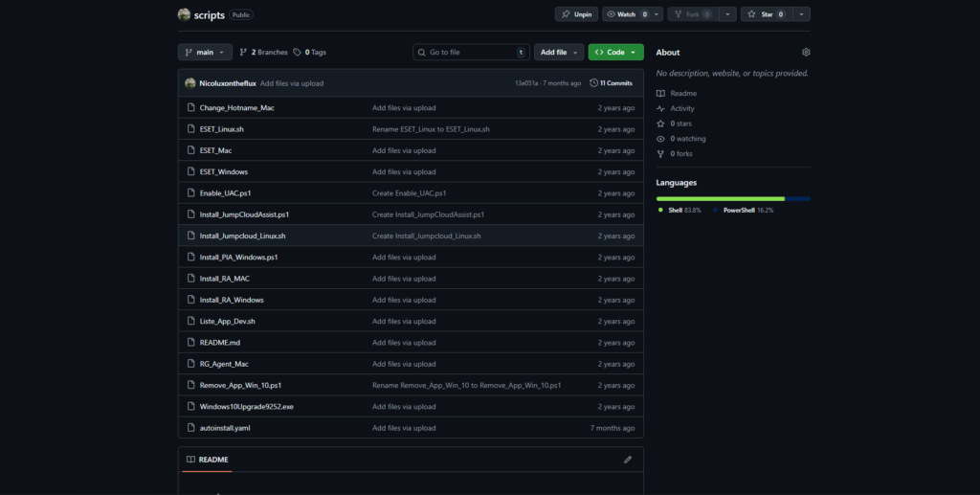The height and width of the screenshot is (495, 980).
Task: Click the file icon beside Install_RA_MAC
Action: tap(191, 278)
